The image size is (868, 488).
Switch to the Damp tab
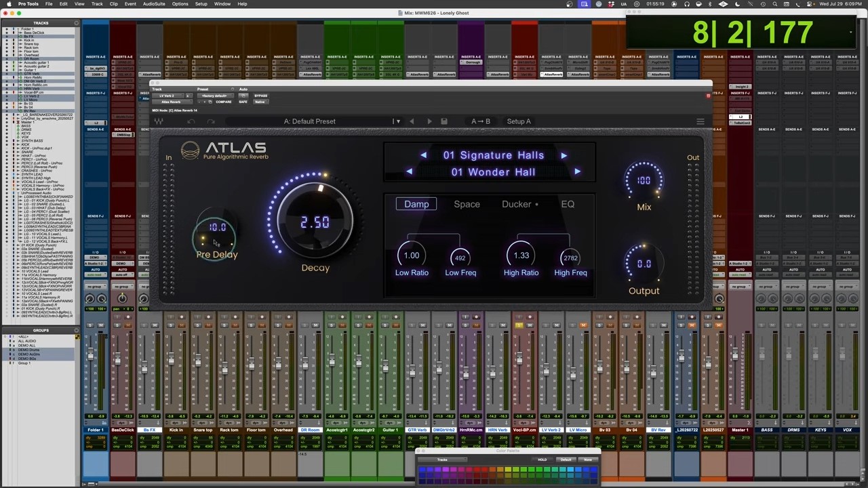point(416,204)
